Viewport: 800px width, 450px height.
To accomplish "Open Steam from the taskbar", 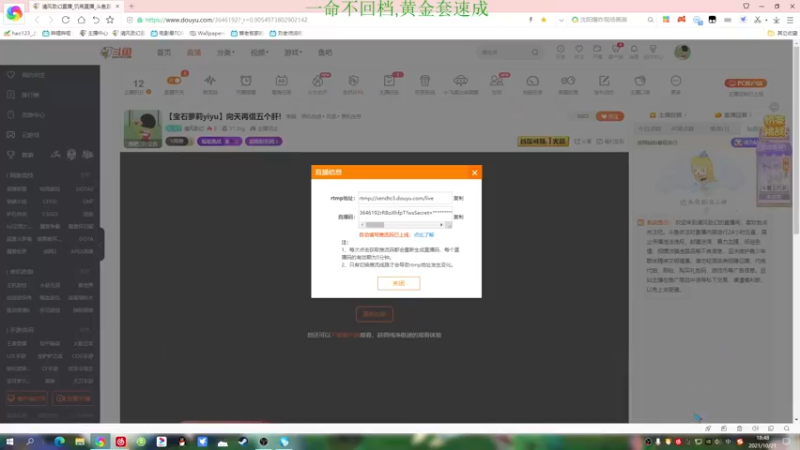I will (243, 441).
